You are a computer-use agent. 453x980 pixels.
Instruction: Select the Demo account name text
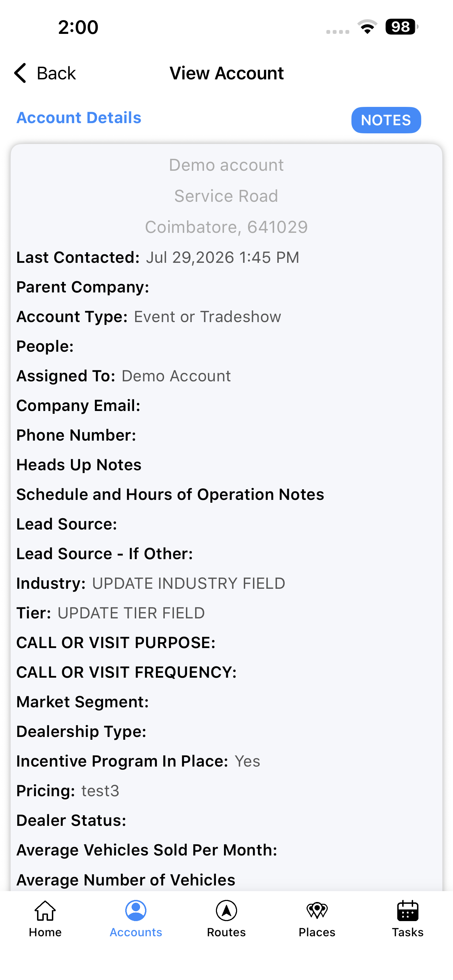(226, 165)
